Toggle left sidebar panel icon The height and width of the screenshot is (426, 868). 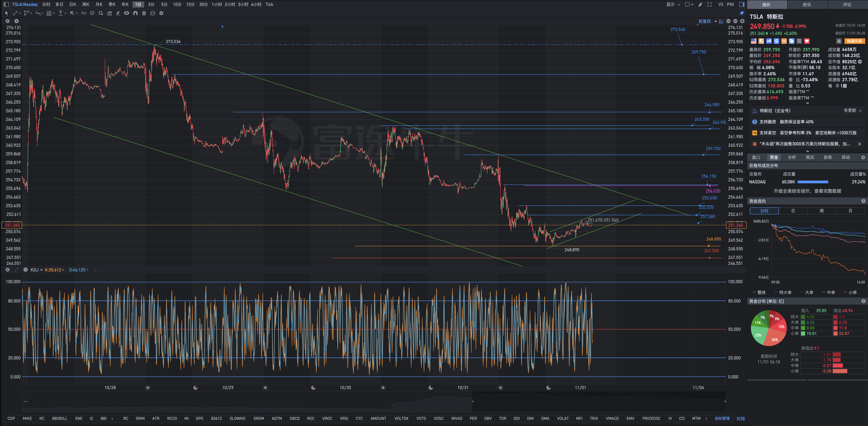[x=6, y=4]
